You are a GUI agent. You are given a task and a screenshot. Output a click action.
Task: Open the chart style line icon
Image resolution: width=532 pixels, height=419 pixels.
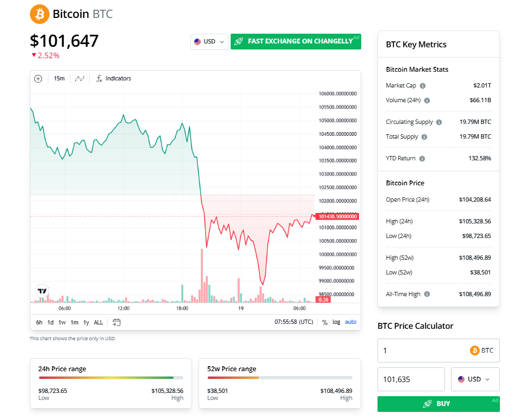pyautogui.click(x=80, y=79)
